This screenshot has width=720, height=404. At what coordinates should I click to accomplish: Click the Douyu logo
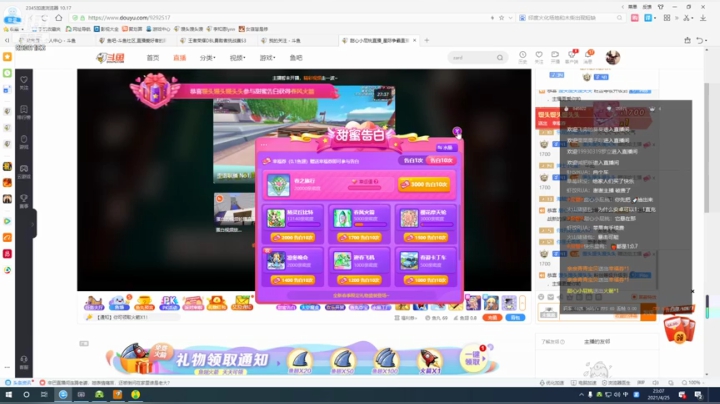pos(111,58)
